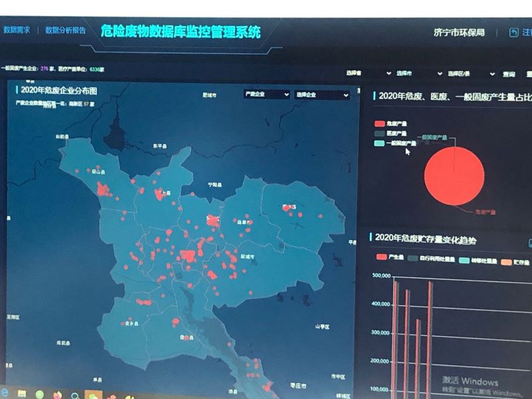Click the 查询 query button
The image size is (532, 399).
509,74
